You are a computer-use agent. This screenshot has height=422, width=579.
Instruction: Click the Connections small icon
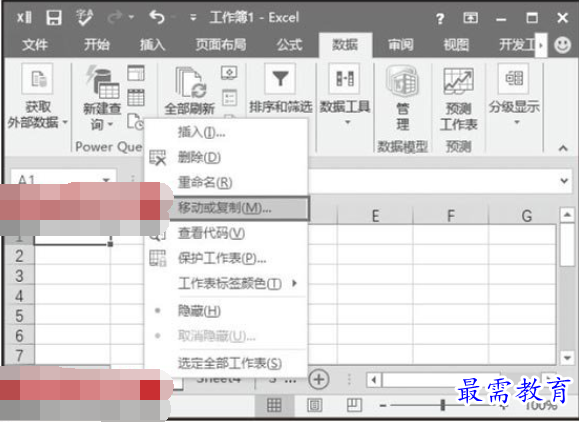point(229,73)
